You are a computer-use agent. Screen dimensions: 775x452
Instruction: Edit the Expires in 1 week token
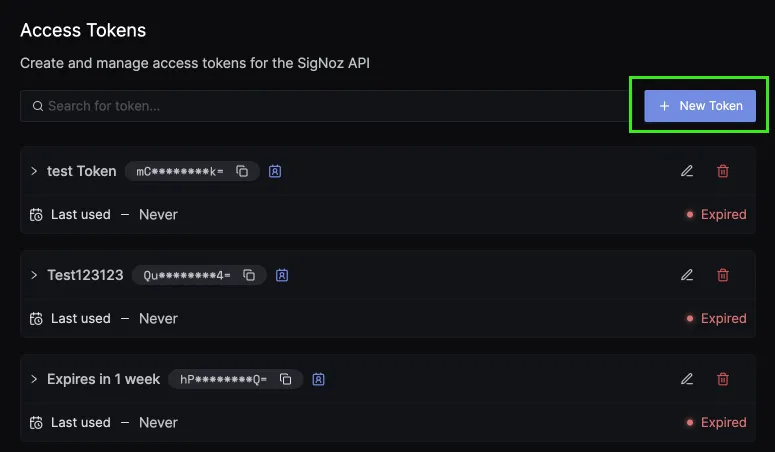687,379
